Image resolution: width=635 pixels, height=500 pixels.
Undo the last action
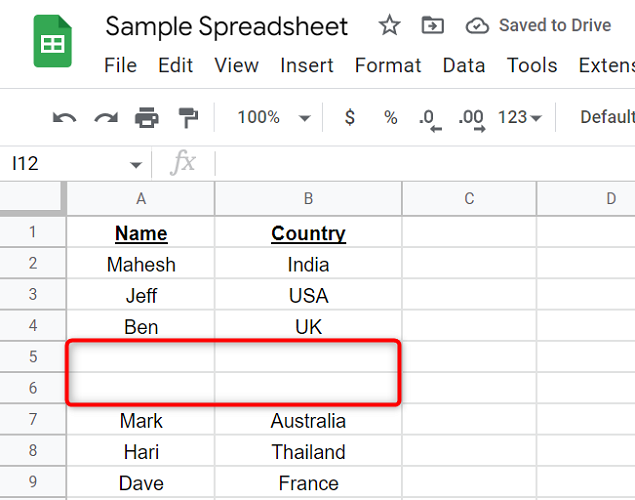click(x=64, y=118)
